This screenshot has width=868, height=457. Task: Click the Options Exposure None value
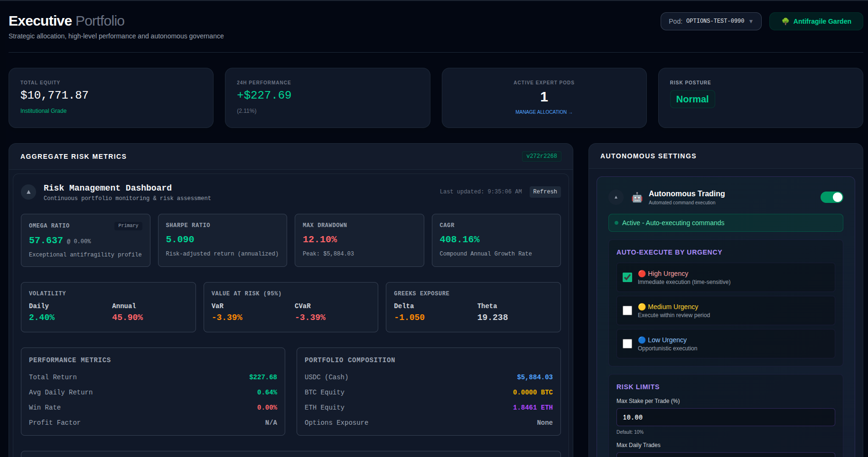[545, 423]
